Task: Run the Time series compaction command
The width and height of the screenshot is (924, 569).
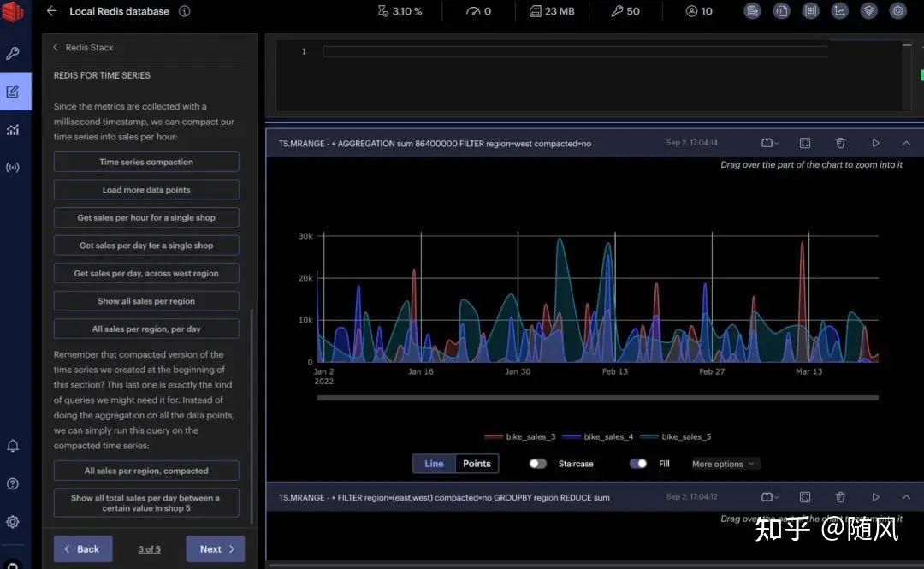Action: point(146,162)
